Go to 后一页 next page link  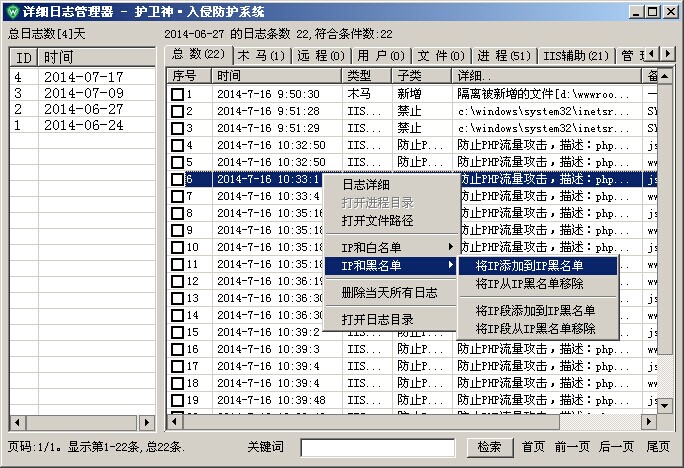click(x=616, y=447)
